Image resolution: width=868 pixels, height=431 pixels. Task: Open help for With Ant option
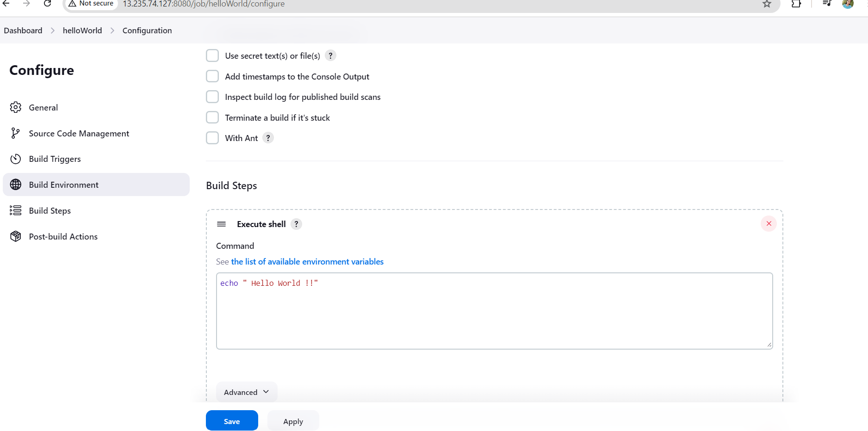(268, 138)
